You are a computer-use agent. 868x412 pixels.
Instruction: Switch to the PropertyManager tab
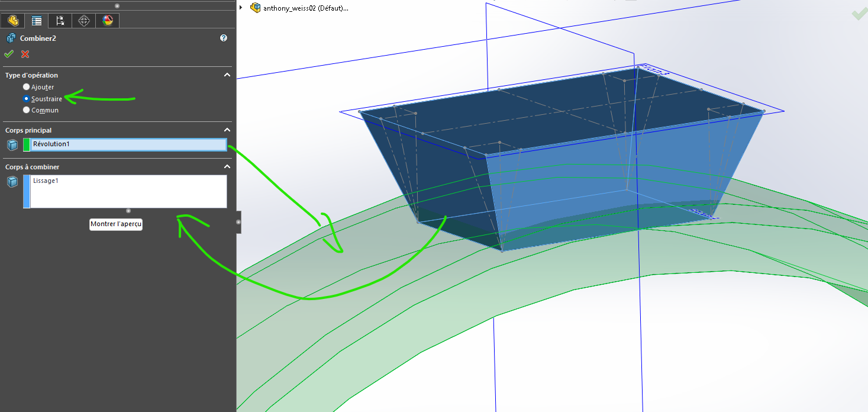[x=37, y=21]
